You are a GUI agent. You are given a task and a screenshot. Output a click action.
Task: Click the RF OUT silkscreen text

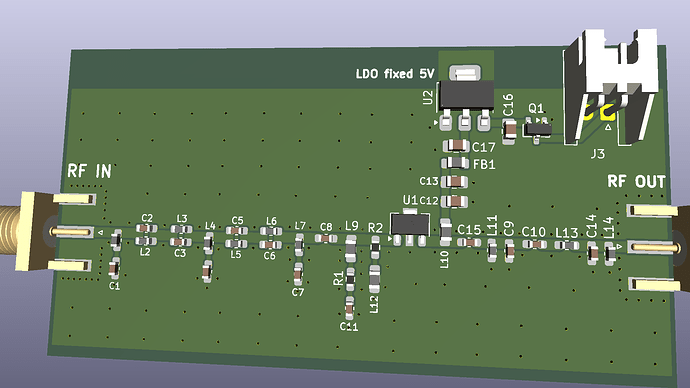coord(636,181)
